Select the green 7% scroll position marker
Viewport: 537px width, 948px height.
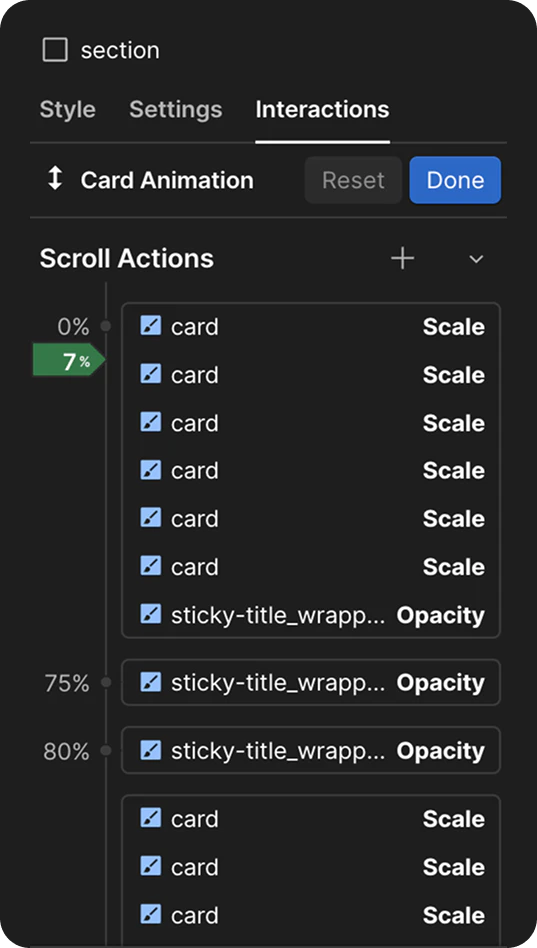click(x=69, y=360)
